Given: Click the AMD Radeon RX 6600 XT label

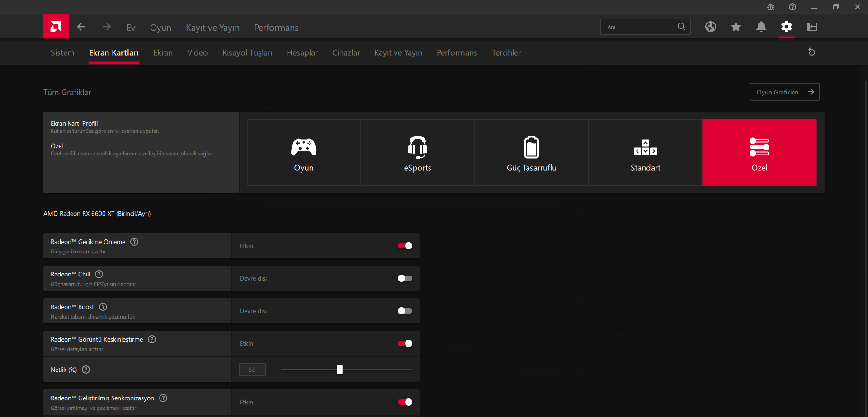Looking at the screenshot, I should pyautogui.click(x=97, y=214).
